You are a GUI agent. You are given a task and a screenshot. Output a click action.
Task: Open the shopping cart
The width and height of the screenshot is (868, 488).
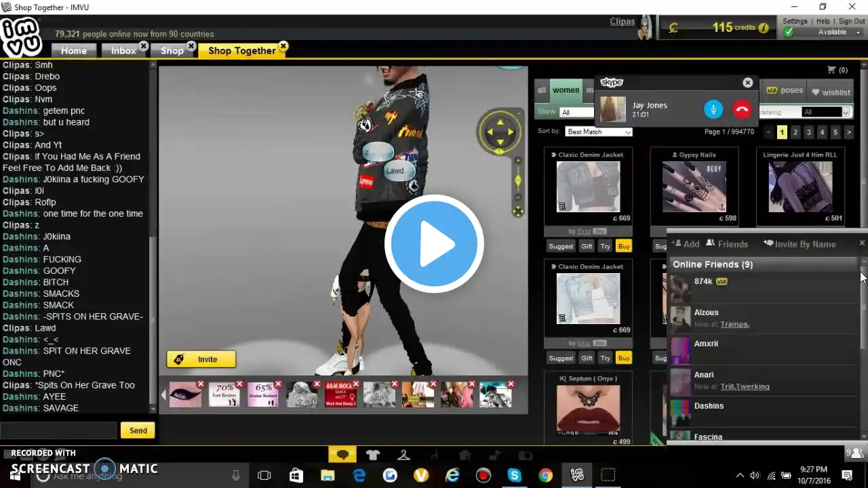coord(837,70)
